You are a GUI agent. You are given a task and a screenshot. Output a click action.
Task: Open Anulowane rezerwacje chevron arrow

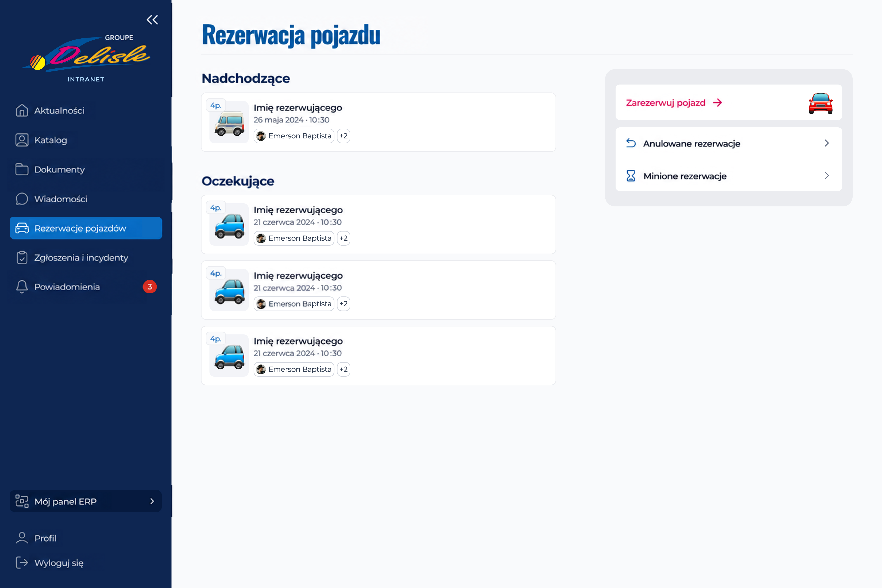826,143
